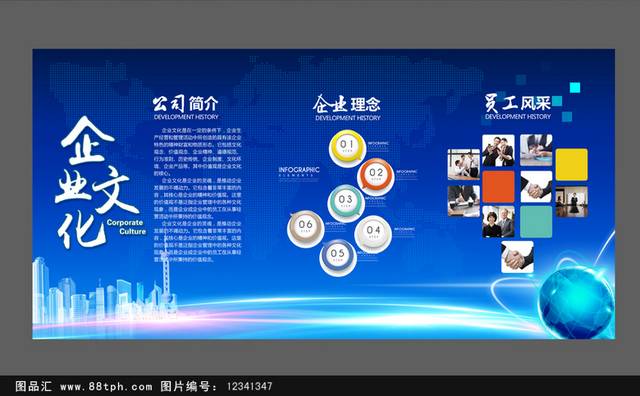Click the glowing blue globe graphic
640x396 pixels.
coord(576,302)
